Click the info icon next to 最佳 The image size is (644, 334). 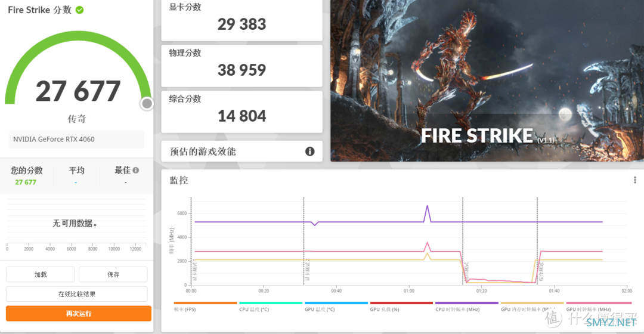(136, 170)
